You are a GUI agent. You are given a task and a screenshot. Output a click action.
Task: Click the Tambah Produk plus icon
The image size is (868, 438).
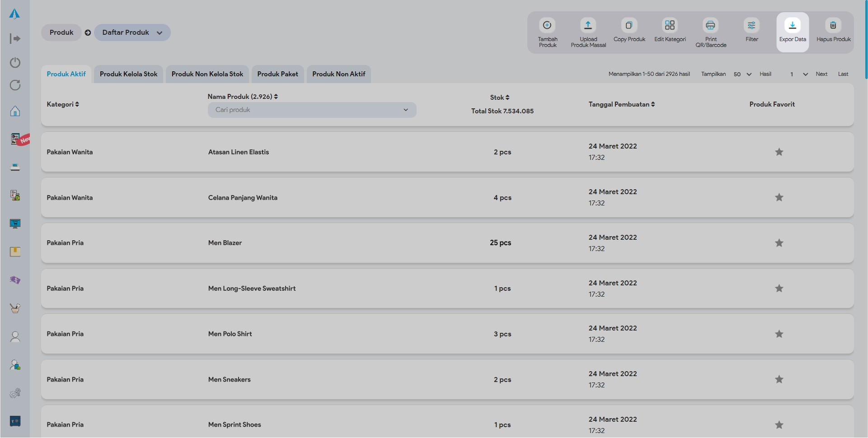tap(547, 25)
